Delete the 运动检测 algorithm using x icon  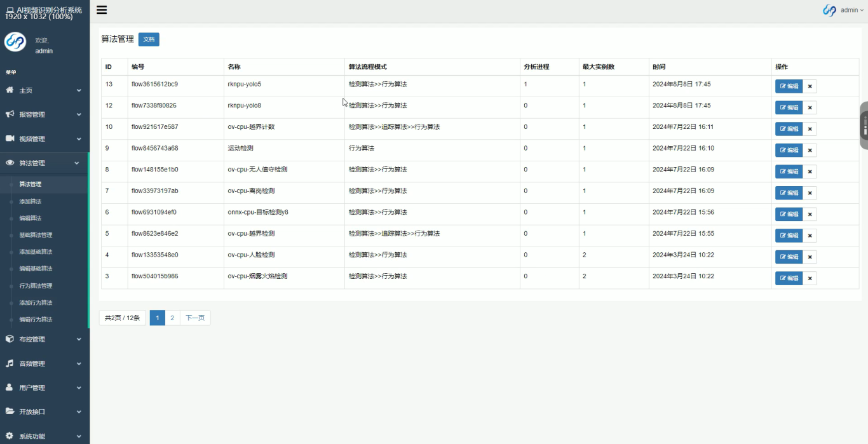pos(810,151)
